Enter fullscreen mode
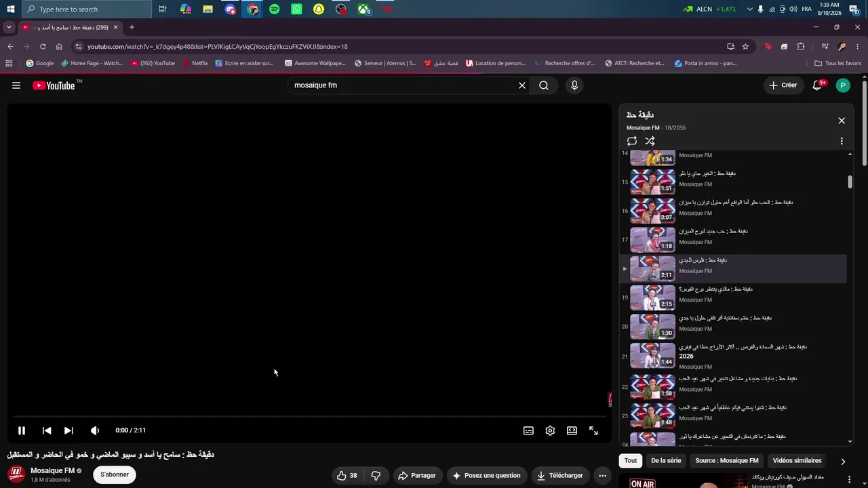The image size is (868, 488). tap(593, 430)
